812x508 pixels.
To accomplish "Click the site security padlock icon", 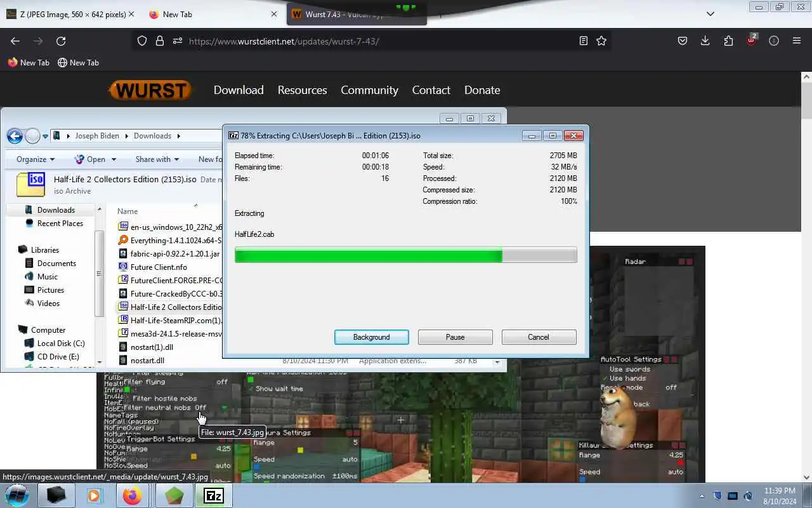I will click(x=160, y=41).
